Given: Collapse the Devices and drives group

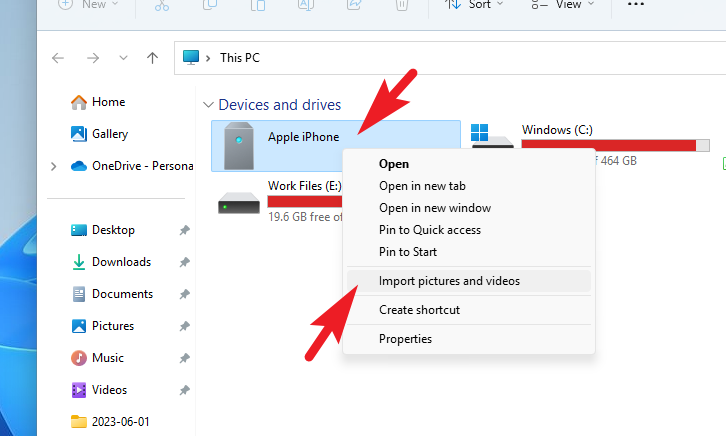Looking at the screenshot, I should tap(208, 105).
